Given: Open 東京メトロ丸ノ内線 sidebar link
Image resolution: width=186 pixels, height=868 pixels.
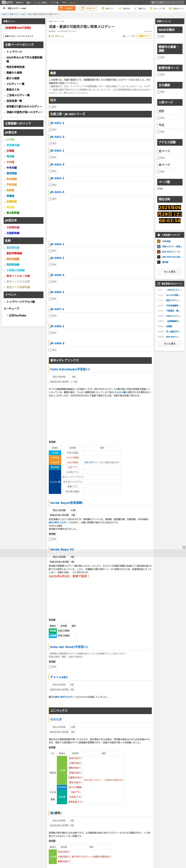Looking at the screenshot, I should tap(18, 276).
